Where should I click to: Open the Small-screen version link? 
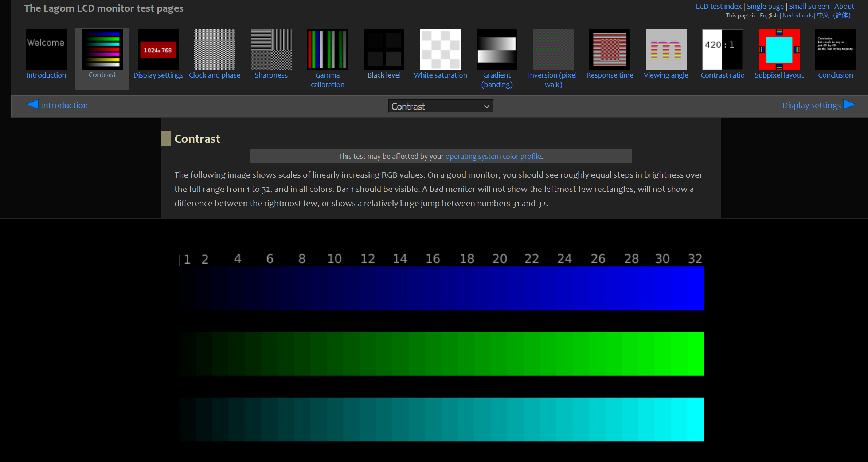(809, 6)
